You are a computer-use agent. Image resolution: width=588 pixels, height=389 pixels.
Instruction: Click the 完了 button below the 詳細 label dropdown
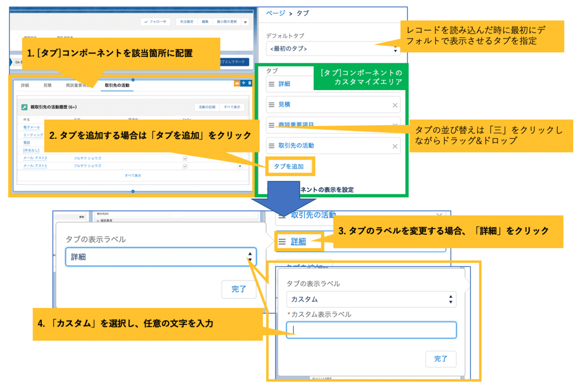pos(239,289)
